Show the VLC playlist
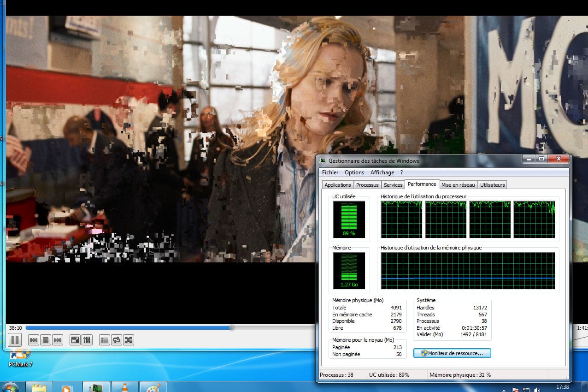Viewport: 588px width, 392px height. pos(105,340)
